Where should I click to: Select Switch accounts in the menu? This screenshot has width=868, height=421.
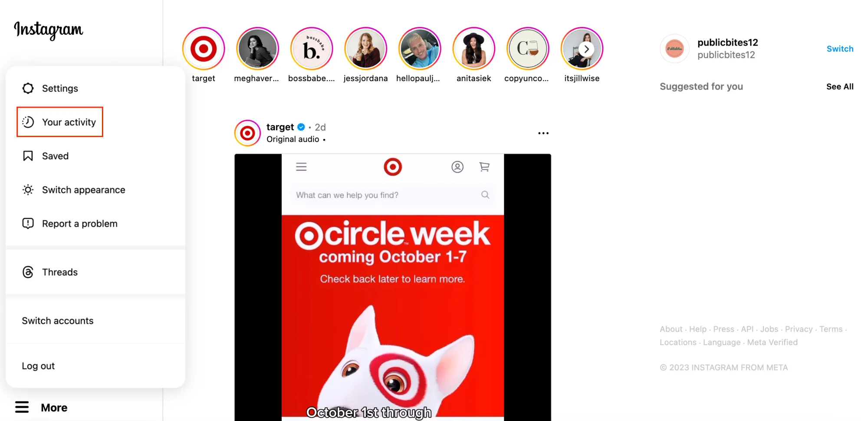pos(58,321)
